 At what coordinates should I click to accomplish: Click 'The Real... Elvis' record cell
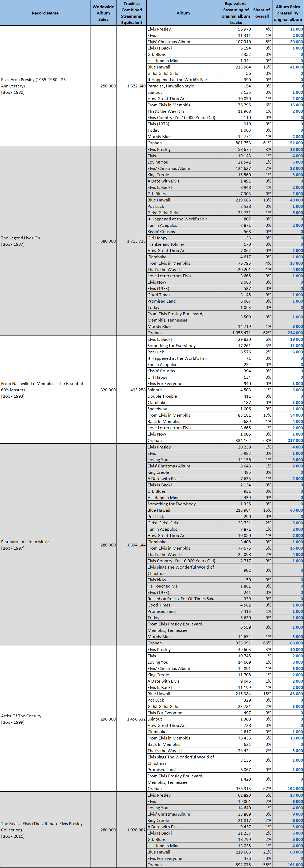pyautogui.click(x=45, y=830)
